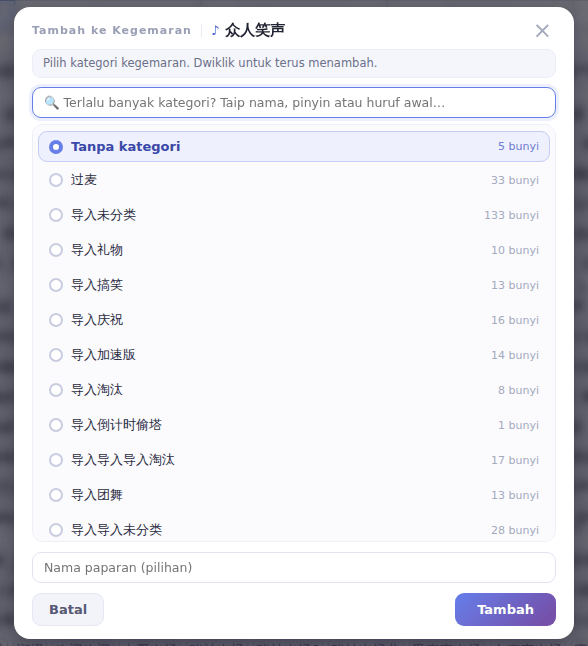Pick the 导入淘汰 category with 8 bunyi
Screen dimensions: 588x646
294,390
